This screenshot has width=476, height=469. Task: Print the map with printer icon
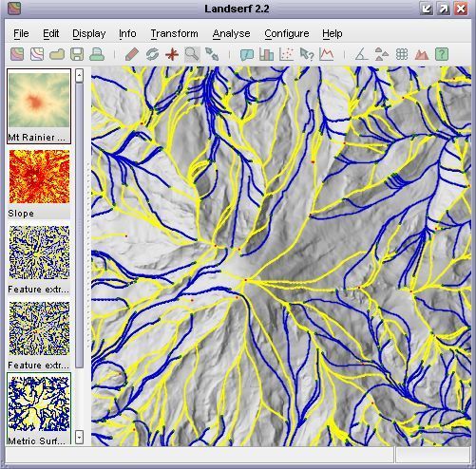[x=97, y=54]
